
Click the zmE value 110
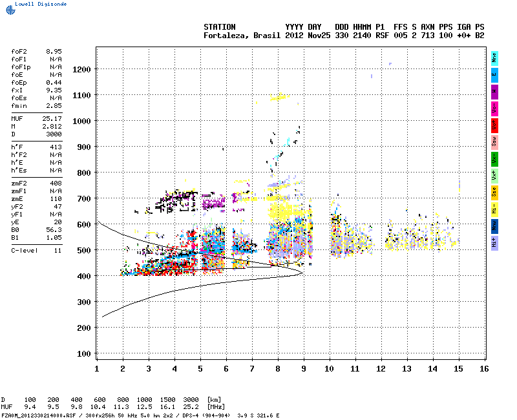(56, 199)
